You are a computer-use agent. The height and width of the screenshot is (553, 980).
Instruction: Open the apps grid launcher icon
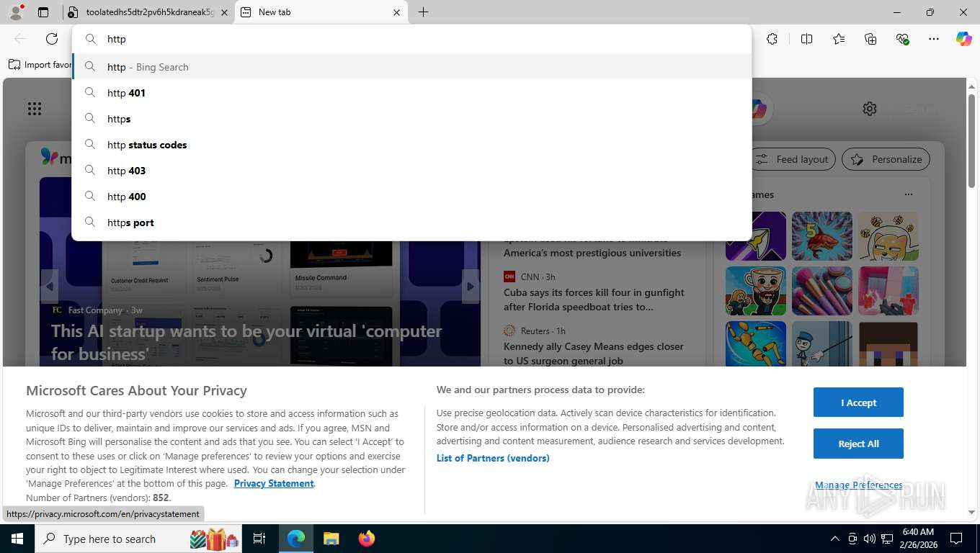[34, 109]
